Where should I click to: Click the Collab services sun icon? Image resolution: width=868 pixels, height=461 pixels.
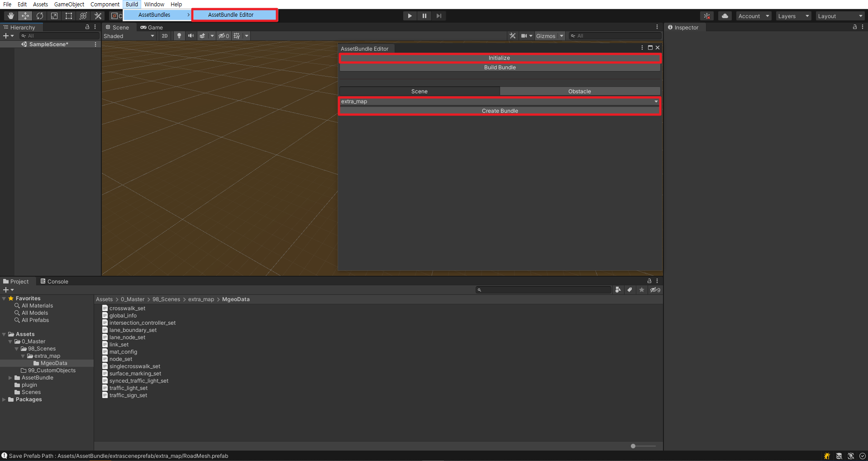pyautogui.click(x=707, y=16)
